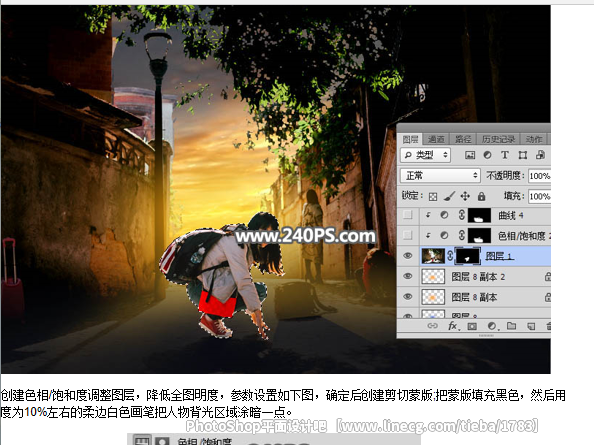Select 曲线 4 layer mask thumbnail
This screenshot has width=594, height=445.
click(x=480, y=215)
